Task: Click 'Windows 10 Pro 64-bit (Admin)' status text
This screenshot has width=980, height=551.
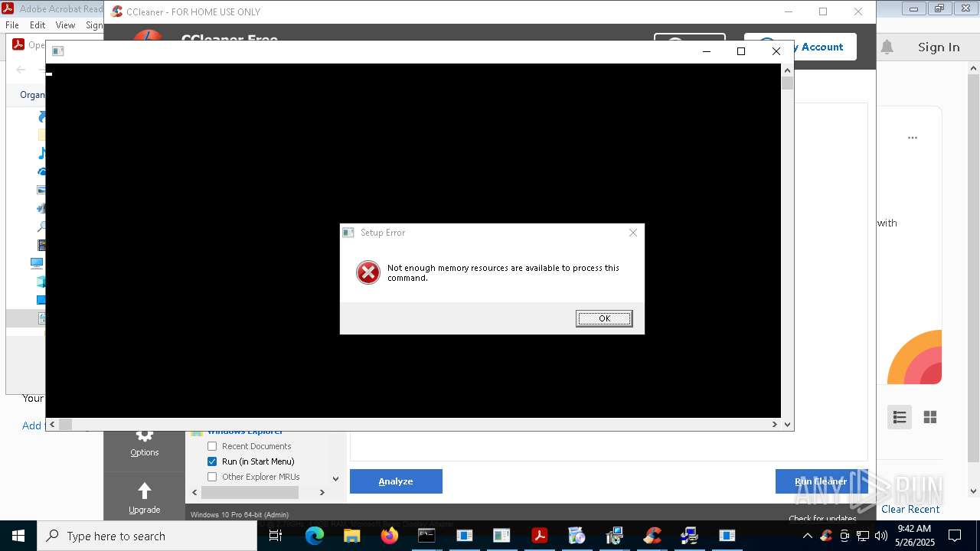Action: coord(240,515)
